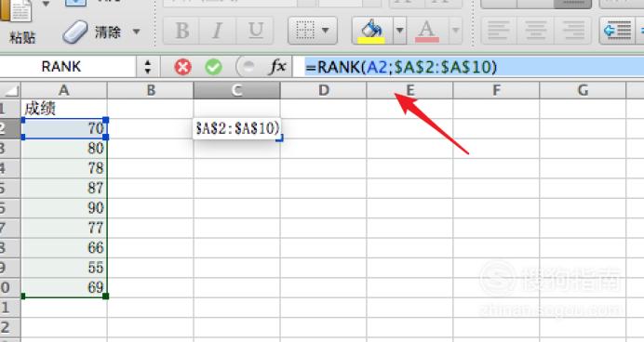Confirm the formula with the green check
This screenshot has width=644, height=342.
(213, 67)
